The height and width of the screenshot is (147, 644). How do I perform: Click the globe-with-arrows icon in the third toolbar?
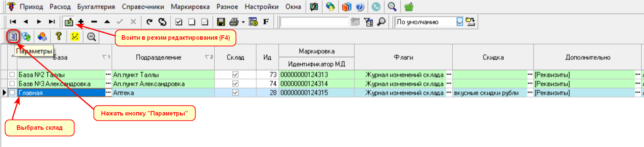point(26,36)
